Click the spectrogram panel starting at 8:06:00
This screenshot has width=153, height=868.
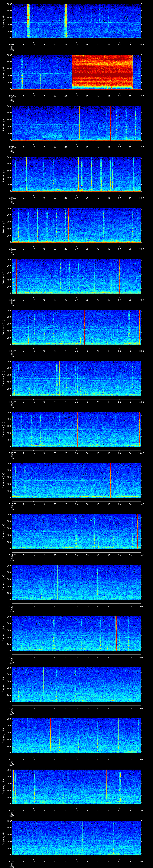click(77, 276)
